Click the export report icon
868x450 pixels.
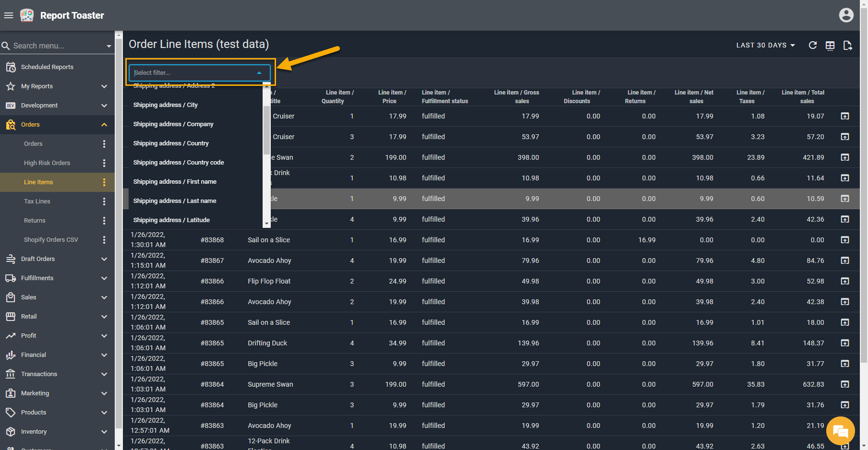[x=847, y=46]
